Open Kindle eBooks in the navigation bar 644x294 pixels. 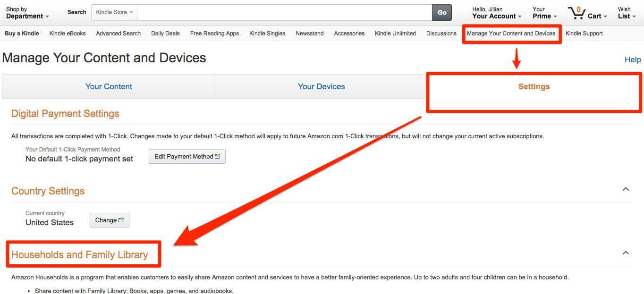(68, 34)
